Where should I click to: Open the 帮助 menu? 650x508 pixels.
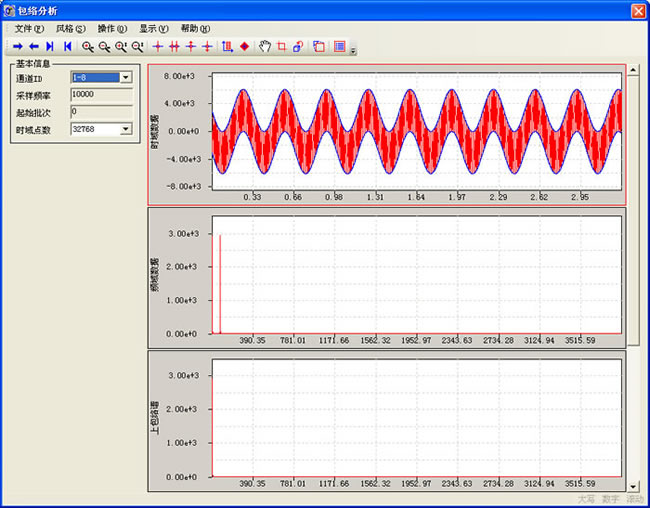[195, 28]
